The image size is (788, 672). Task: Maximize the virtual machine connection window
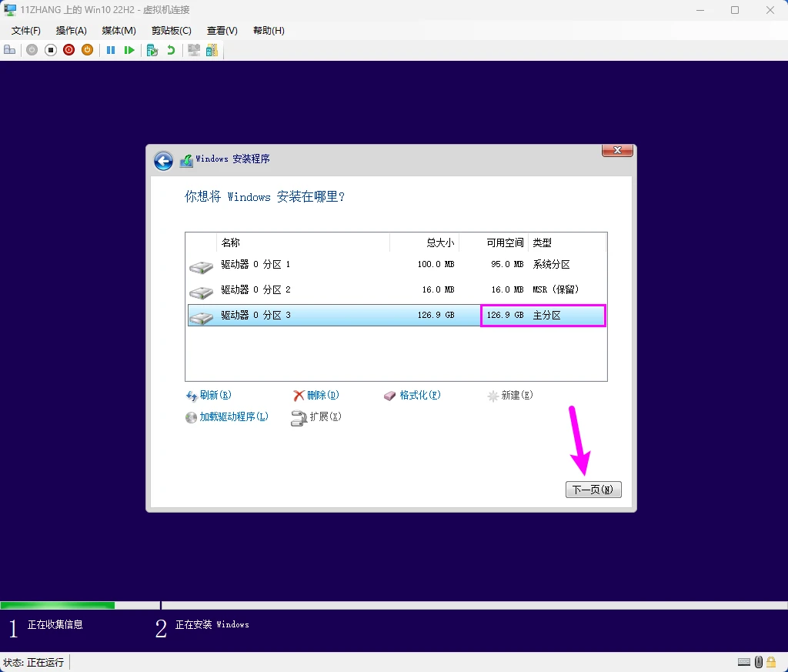tap(735, 10)
